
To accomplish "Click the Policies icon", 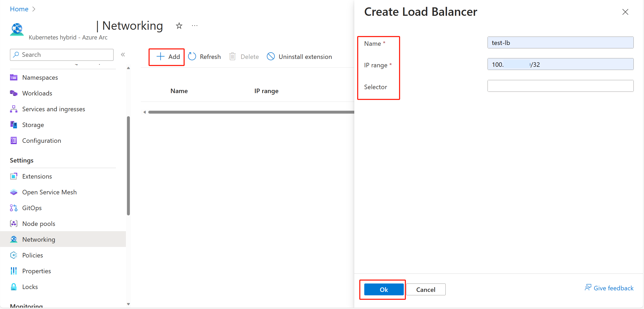I will pyautogui.click(x=14, y=255).
